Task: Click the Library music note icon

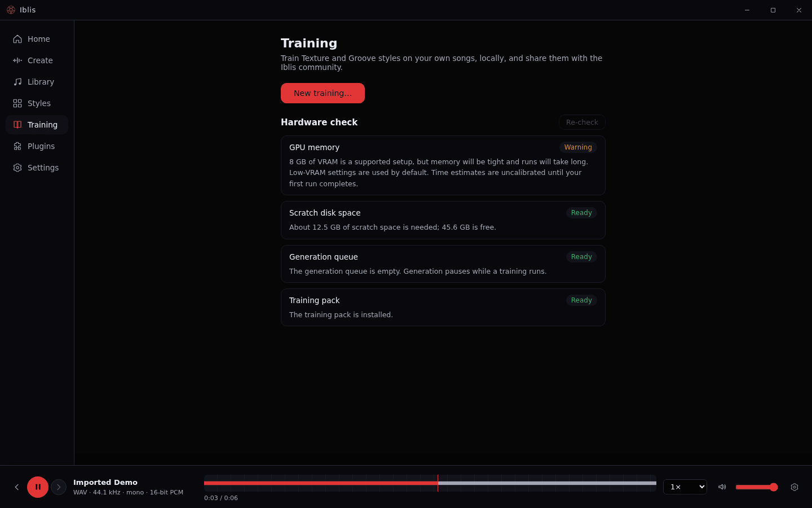Action: [x=17, y=82]
